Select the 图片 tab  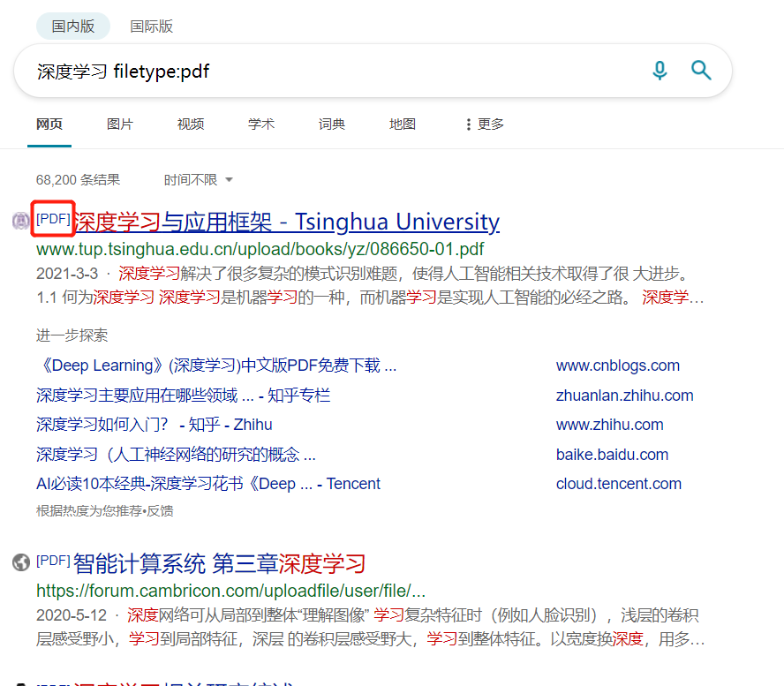click(x=120, y=124)
